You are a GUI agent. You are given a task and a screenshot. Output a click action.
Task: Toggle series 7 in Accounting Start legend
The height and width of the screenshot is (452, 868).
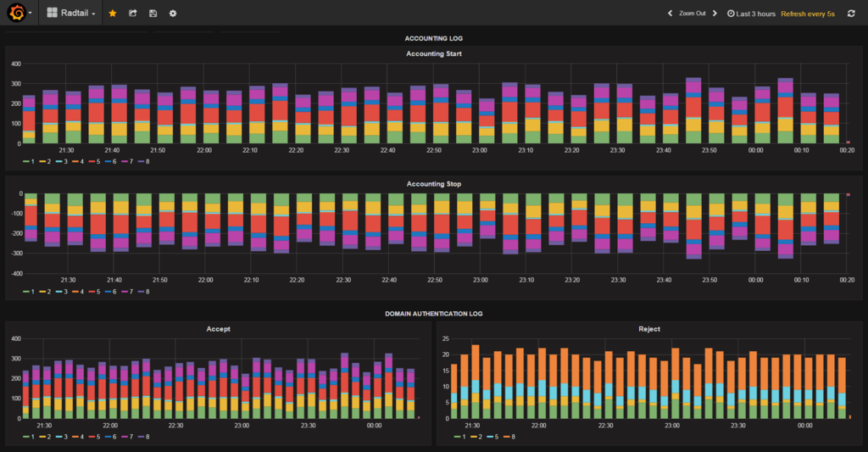pyautogui.click(x=127, y=162)
